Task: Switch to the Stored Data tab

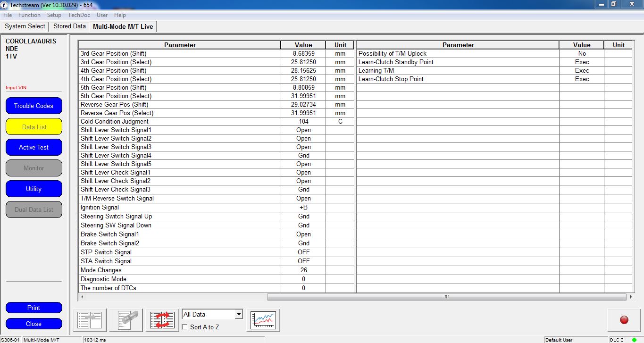Action: tap(69, 26)
